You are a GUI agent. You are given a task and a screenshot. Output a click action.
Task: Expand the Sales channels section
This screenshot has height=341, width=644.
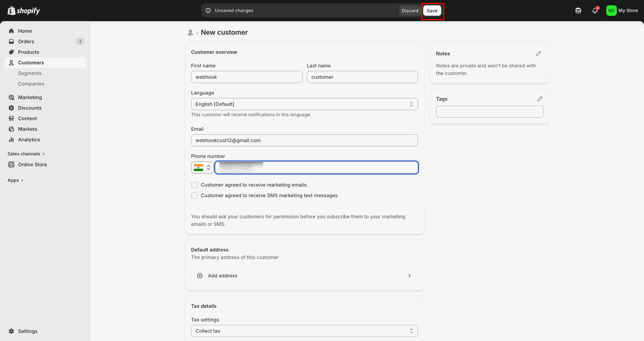26,154
